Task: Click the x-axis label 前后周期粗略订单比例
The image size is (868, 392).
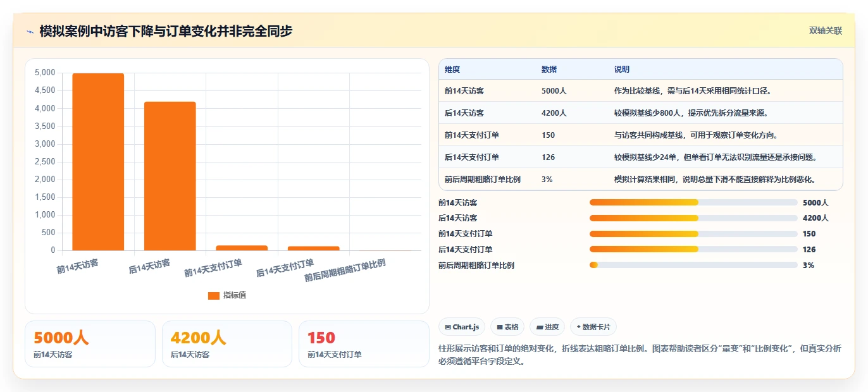Action: coord(345,270)
